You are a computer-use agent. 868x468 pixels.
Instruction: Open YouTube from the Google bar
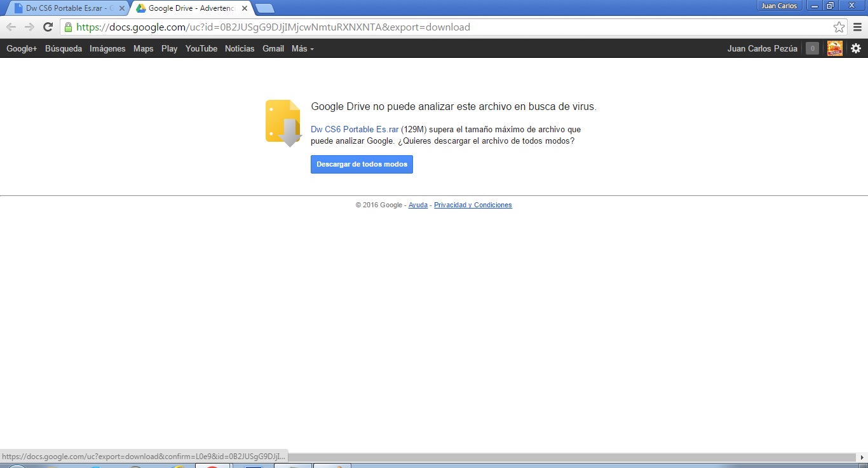click(201, 48)
